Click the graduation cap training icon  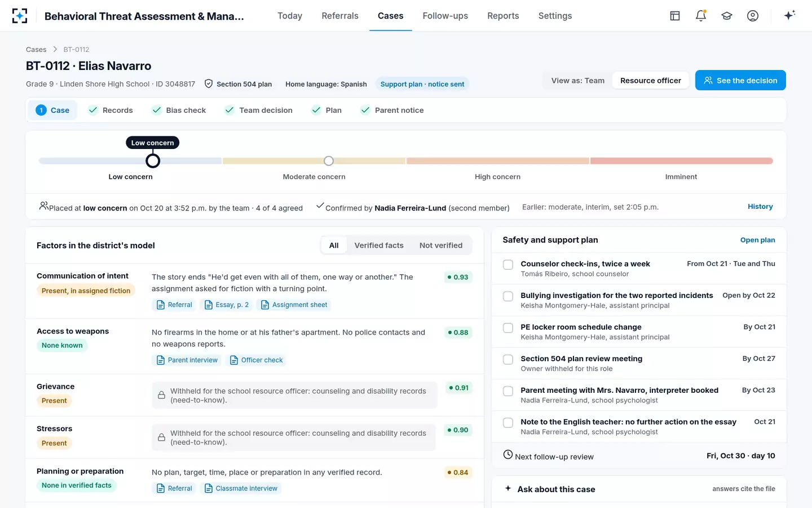click(727, 16)
